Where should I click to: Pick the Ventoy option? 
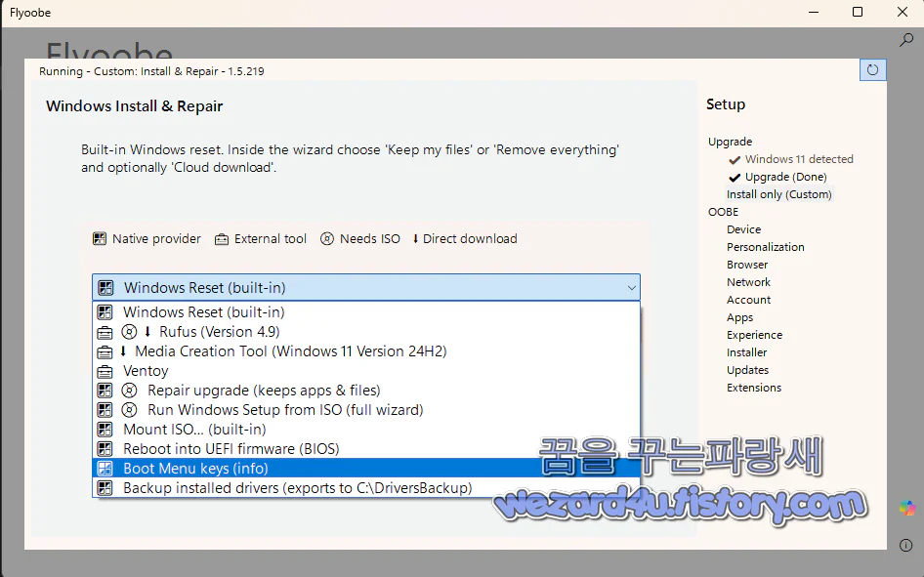coord(366,371)
